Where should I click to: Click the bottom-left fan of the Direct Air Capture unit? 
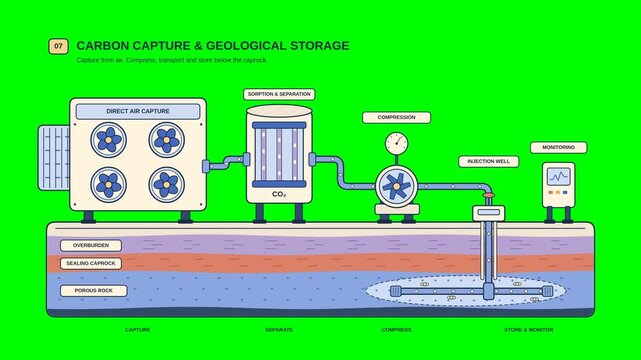[x=108, y=185]
